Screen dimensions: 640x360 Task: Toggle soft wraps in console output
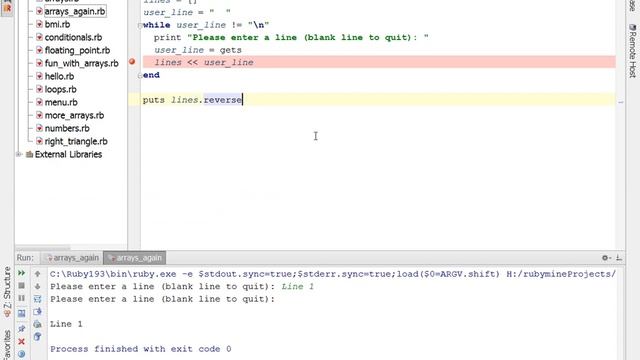point(38,299)
